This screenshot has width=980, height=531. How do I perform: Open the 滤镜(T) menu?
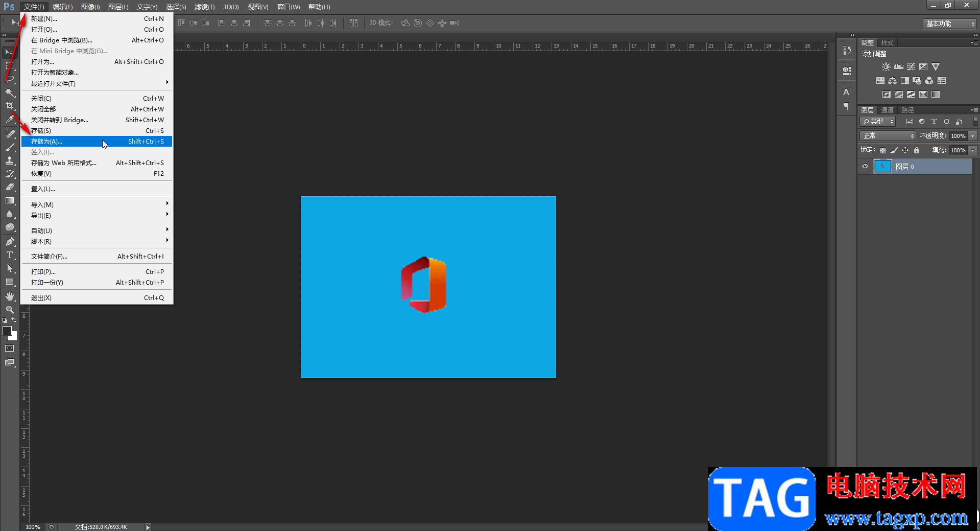pos(204,7)
